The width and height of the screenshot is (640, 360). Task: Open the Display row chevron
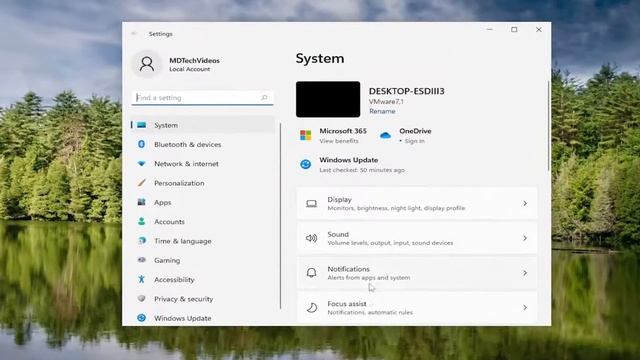pos(525,203)
